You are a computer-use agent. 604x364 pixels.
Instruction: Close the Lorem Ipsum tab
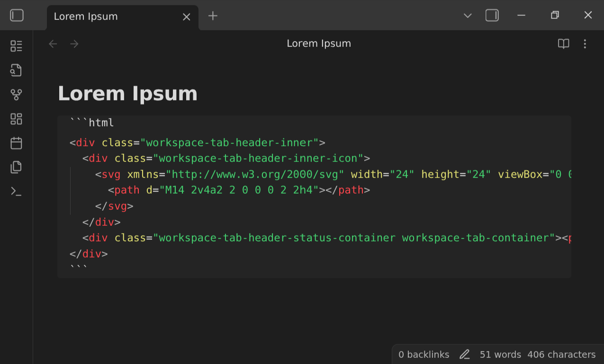point(186,16)
